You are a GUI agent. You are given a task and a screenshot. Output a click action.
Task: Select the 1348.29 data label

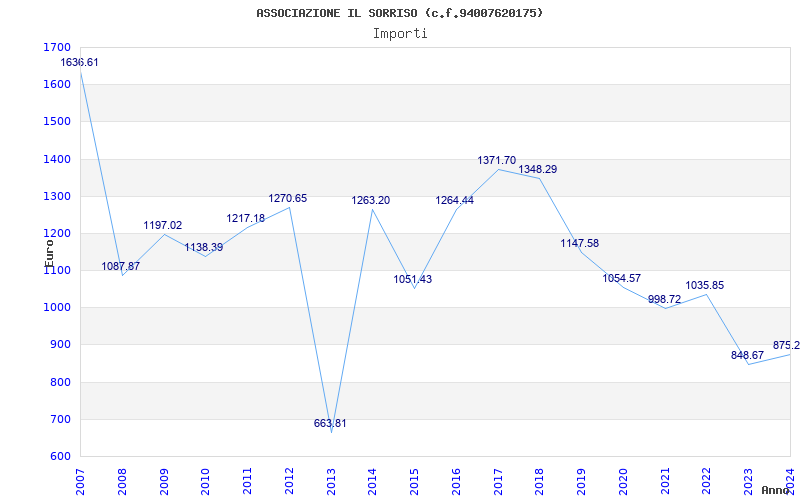click(538, 169)
